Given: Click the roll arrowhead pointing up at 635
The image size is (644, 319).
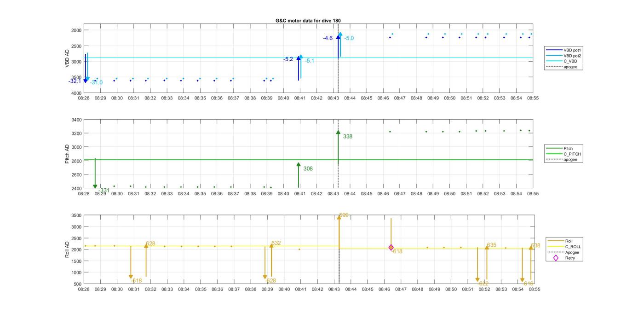Looking at the screenshot, I should click(487, 248).
